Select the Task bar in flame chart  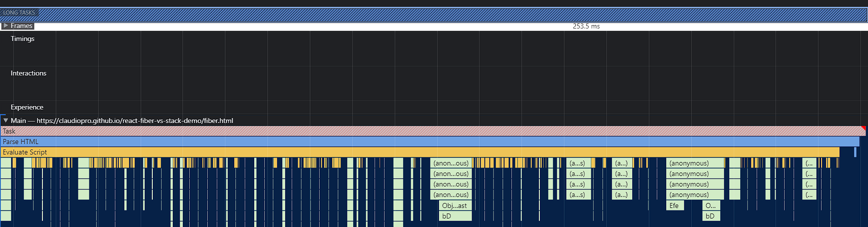pyautogui.click(x=430, y=131)
